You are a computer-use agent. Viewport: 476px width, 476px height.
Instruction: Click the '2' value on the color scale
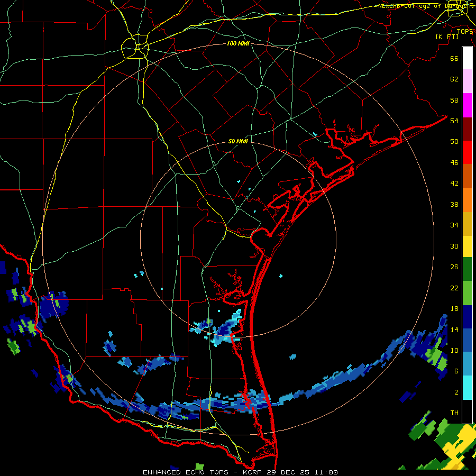click(x=456, y=392)
